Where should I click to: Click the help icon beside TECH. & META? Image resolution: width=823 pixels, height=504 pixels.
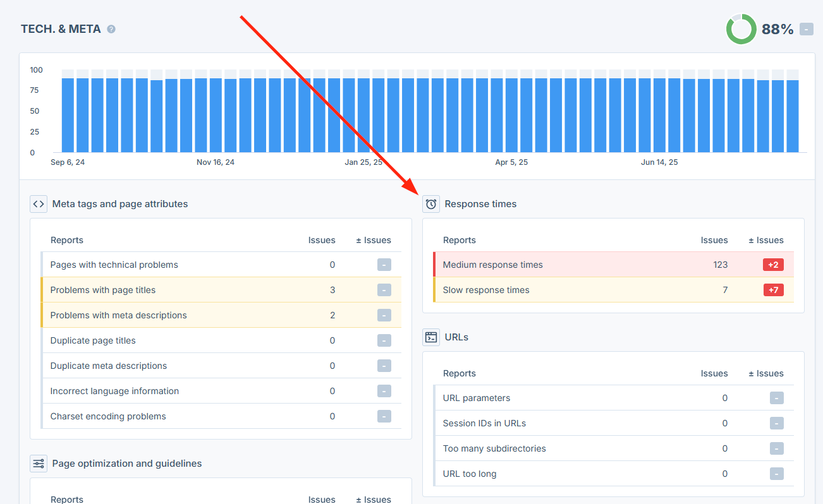click(x=111, y=29)
